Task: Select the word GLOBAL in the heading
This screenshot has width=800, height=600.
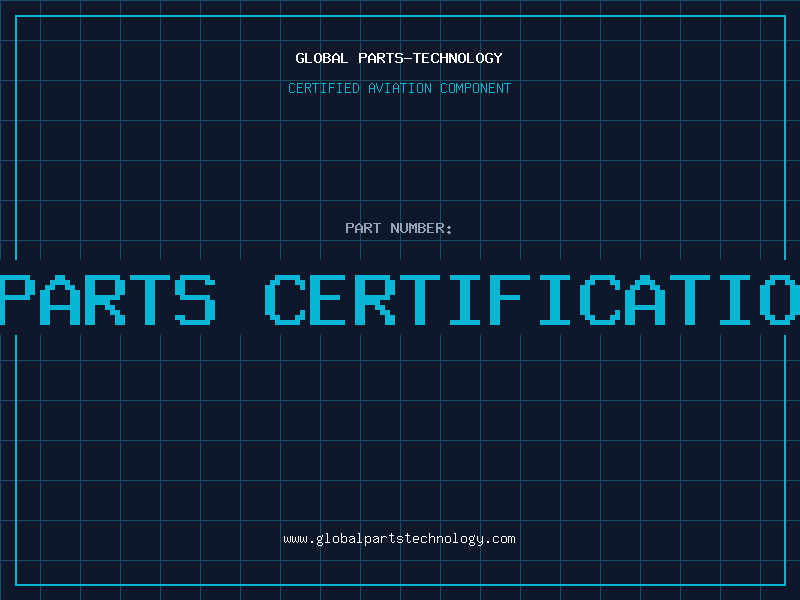Action: coord(321,58)
